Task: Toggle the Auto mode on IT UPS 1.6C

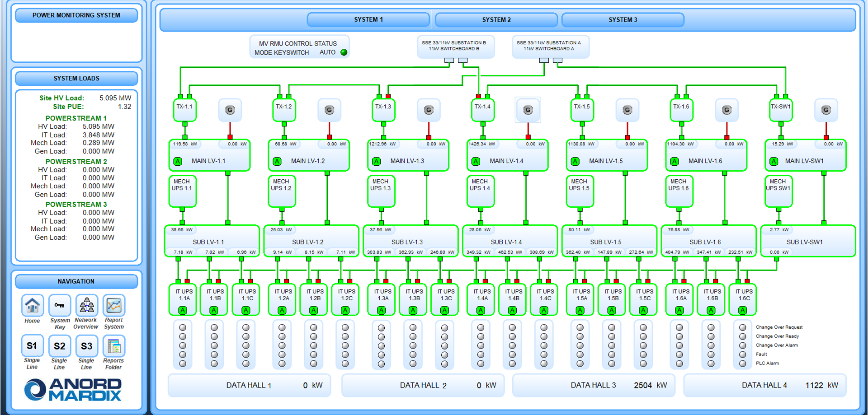Action: point(742,310)
